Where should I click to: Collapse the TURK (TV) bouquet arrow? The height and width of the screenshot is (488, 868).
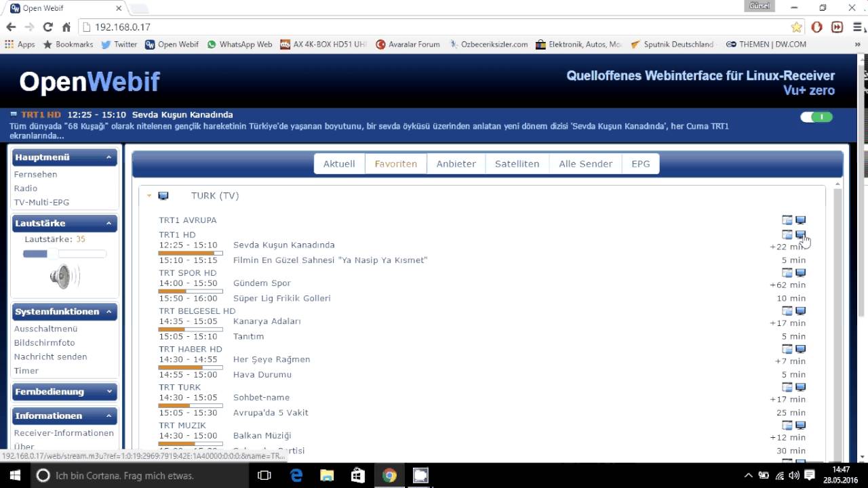[149, 196]
